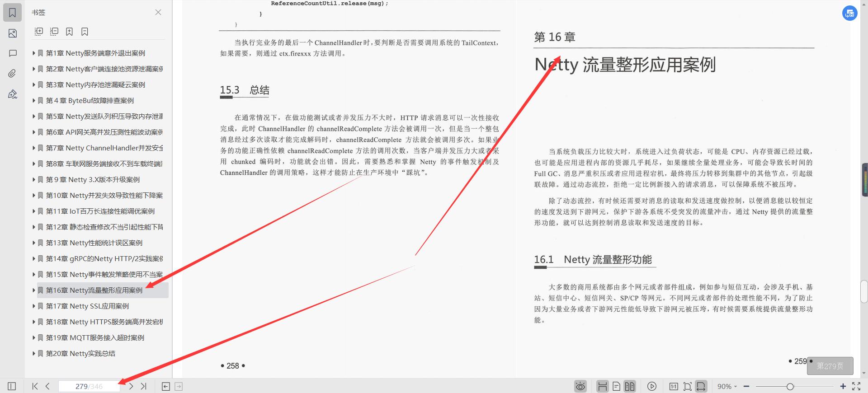This screenshot has height=393, width=868.
Task: Open the bookmarks panel icon in sidebar
Action: 13,13
